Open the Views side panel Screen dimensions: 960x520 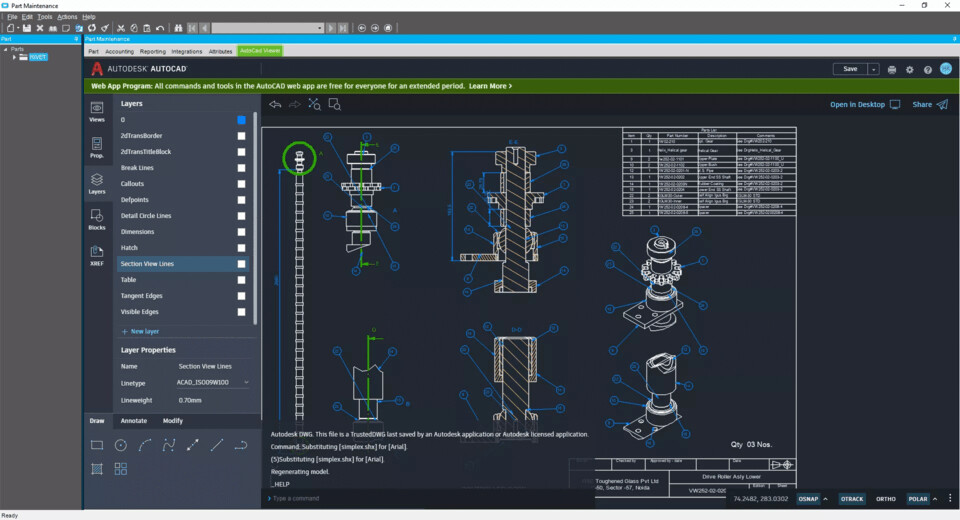[x=97, y=111]
